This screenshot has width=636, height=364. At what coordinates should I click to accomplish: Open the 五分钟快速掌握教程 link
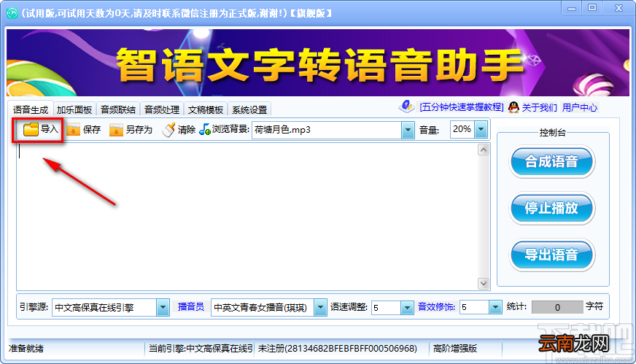pos(462,107)
